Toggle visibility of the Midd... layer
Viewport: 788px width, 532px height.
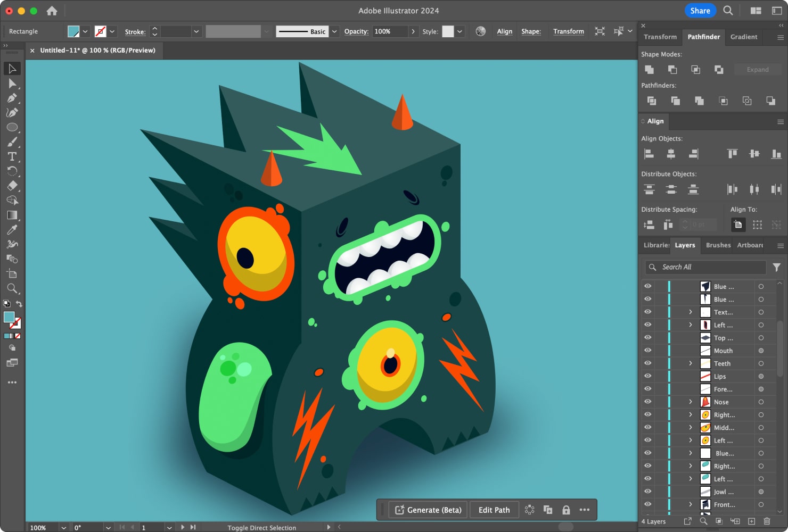[x=648, y=427]
